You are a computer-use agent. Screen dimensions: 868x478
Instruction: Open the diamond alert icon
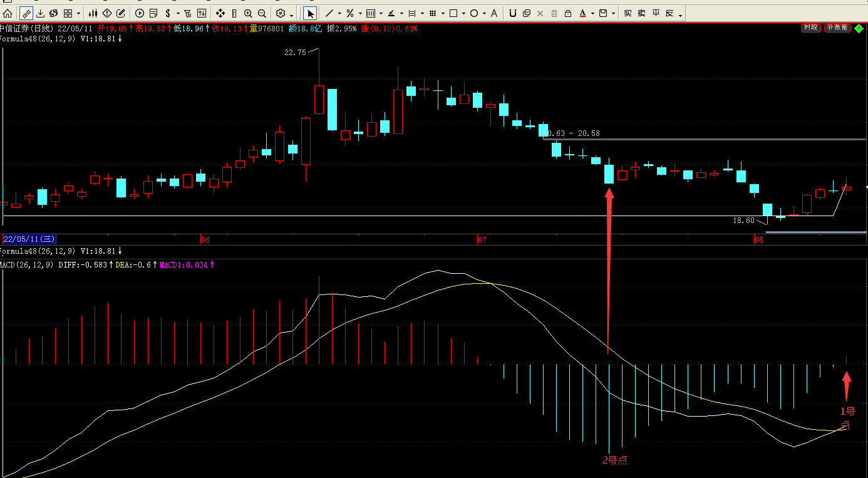[x=107, y=13]
